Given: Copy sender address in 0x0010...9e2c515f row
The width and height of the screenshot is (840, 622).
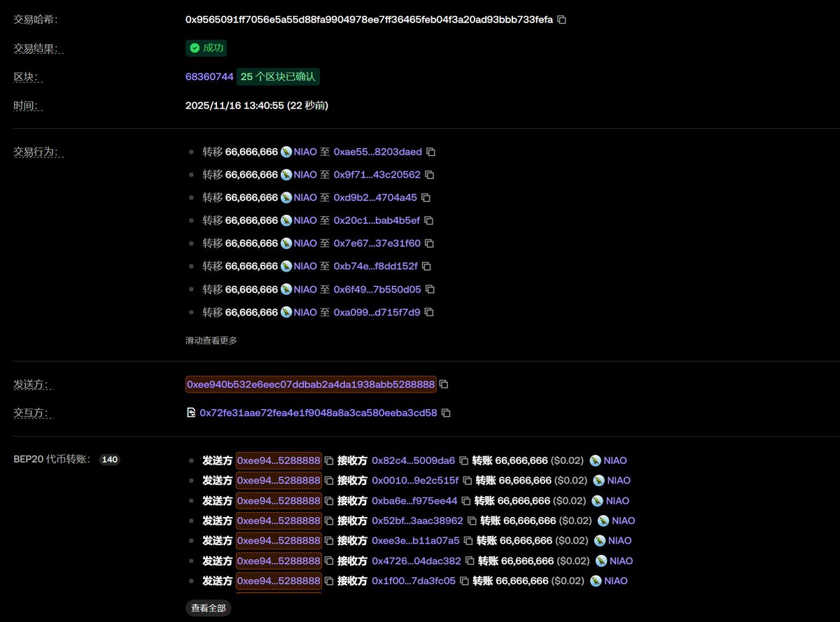Looking at the screenshot, I should [329, 481].
